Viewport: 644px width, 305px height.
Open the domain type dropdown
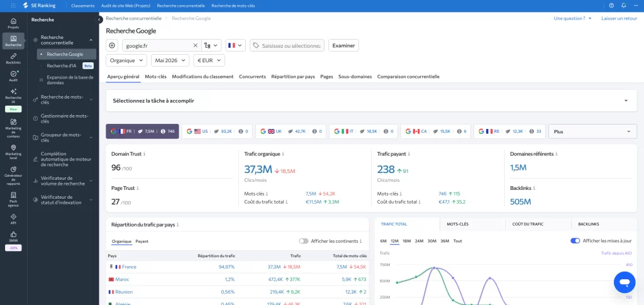pos(211,45)
